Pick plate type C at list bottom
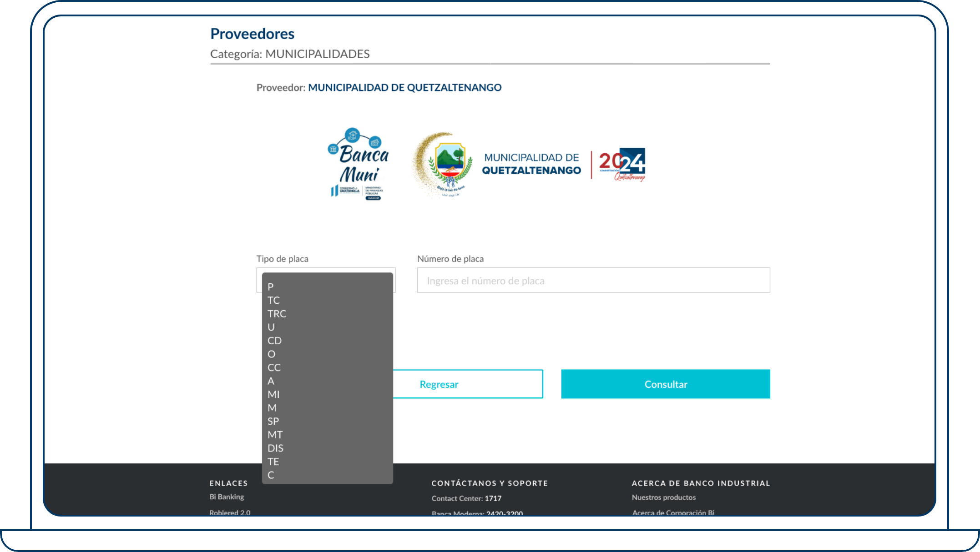980x552 pixels. click(327, 475)
